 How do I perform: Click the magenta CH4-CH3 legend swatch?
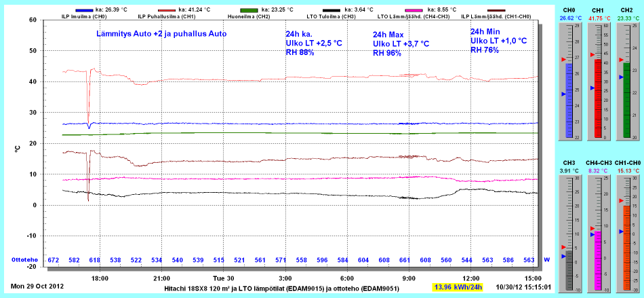click(x=420, y=10)
